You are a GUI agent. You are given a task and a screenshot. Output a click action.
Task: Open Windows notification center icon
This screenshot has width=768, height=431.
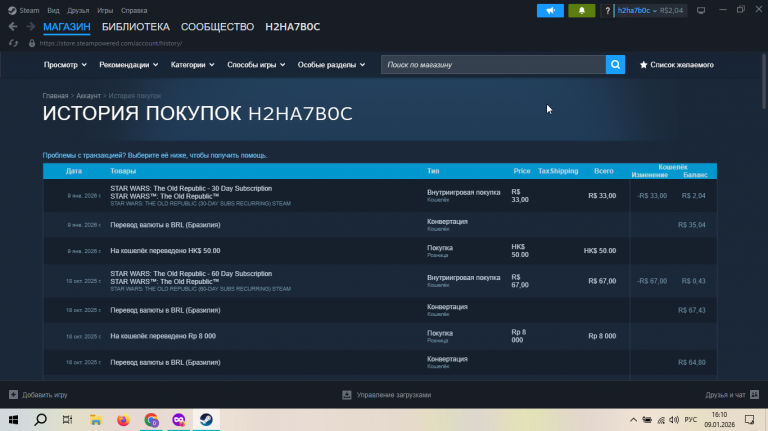(x=749, y=420)
